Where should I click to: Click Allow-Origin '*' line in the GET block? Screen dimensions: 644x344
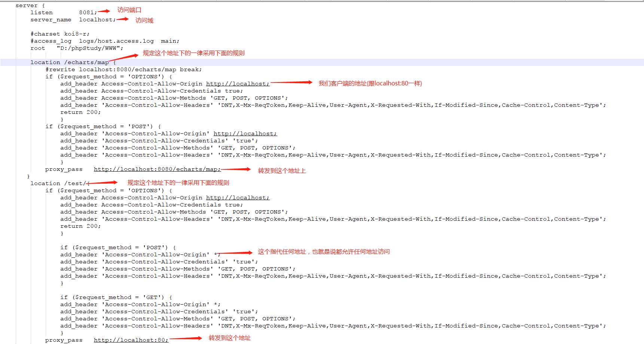point(140,305)
